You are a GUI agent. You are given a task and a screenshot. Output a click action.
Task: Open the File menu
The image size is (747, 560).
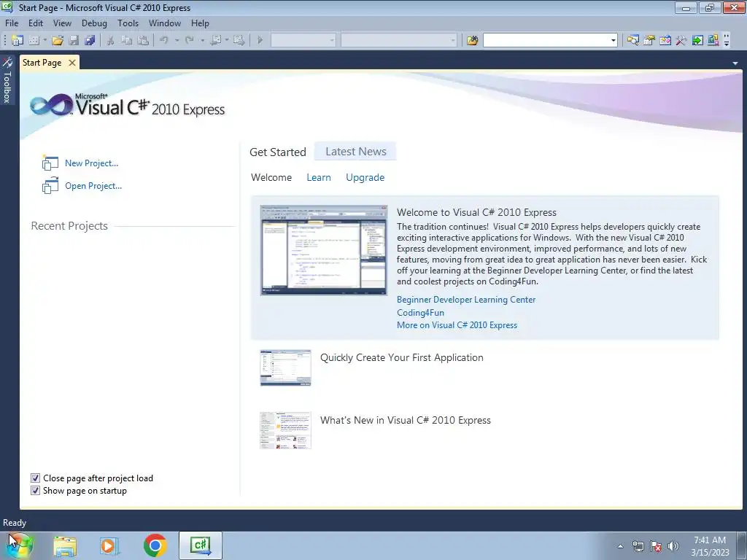(12, 23)
